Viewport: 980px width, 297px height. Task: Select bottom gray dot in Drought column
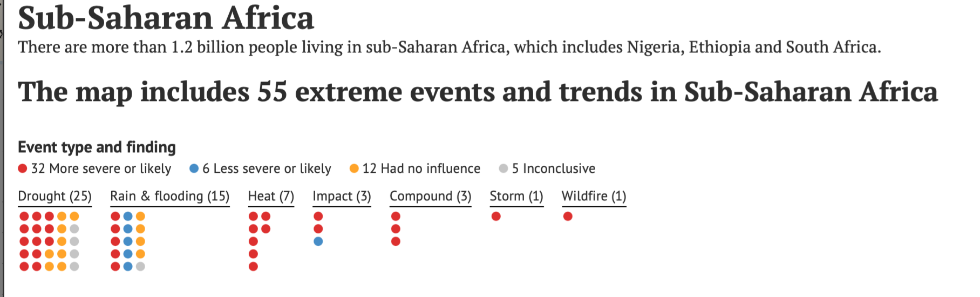[x=74, y=266]
